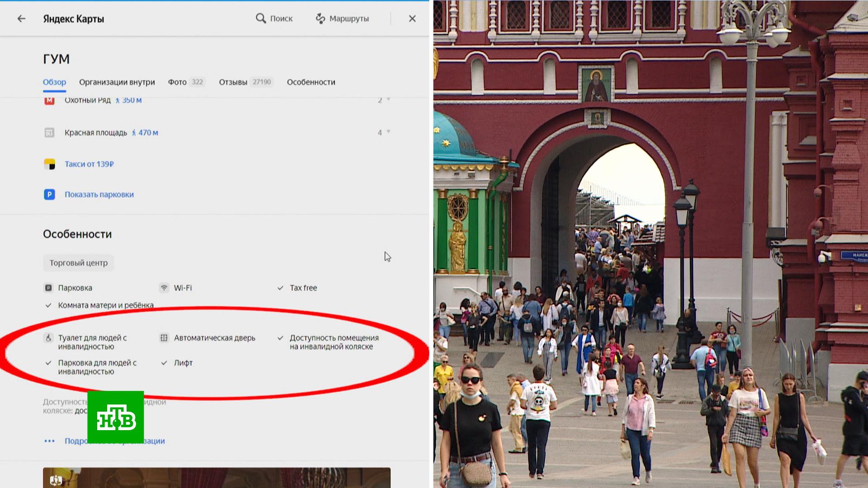Open the Организации внутри tab
The width and height of the screenshot is (868, 488).
(x=117, y=82)
